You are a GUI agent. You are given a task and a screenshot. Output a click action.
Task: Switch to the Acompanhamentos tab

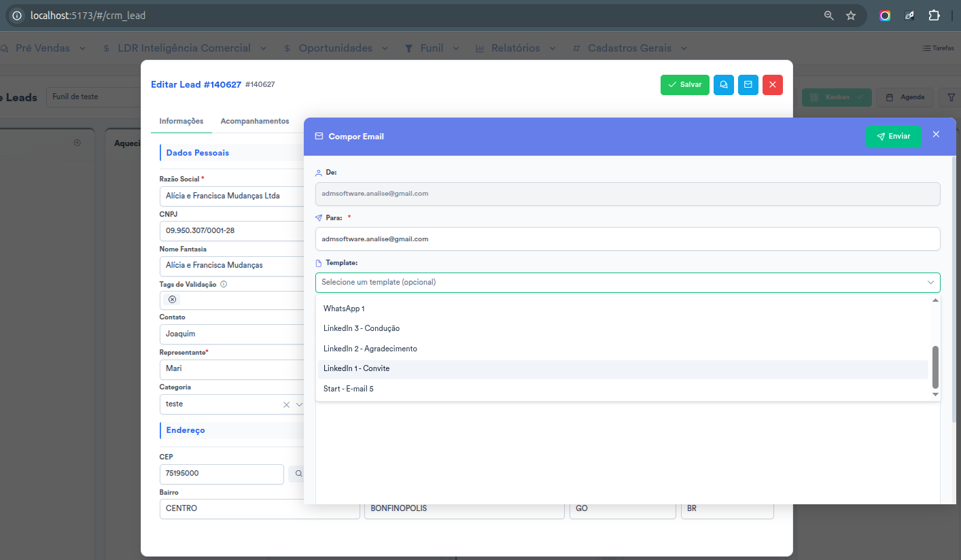(255, 121)
